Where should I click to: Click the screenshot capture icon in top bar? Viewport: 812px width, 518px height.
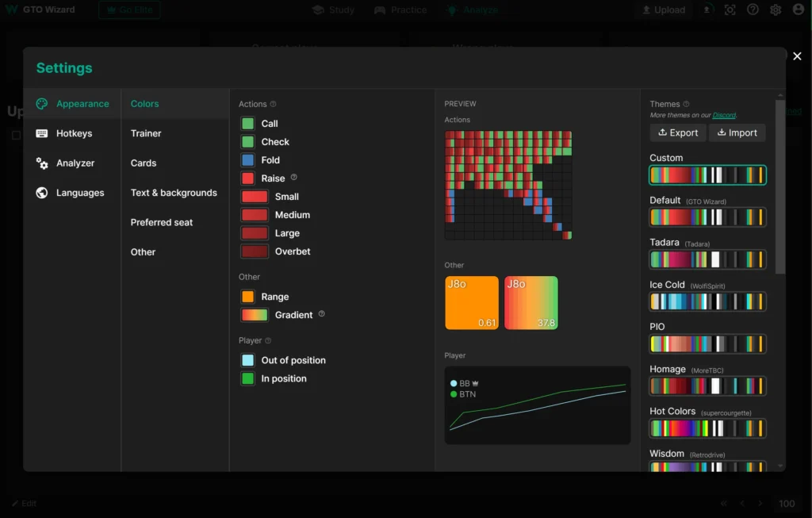pyautogui.click(x=730, y=10)
